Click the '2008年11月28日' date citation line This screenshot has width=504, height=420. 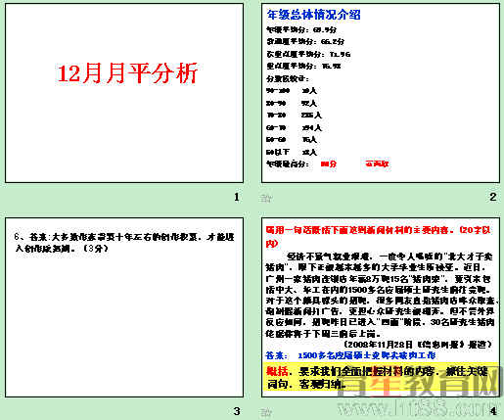[x=418, y=345]
